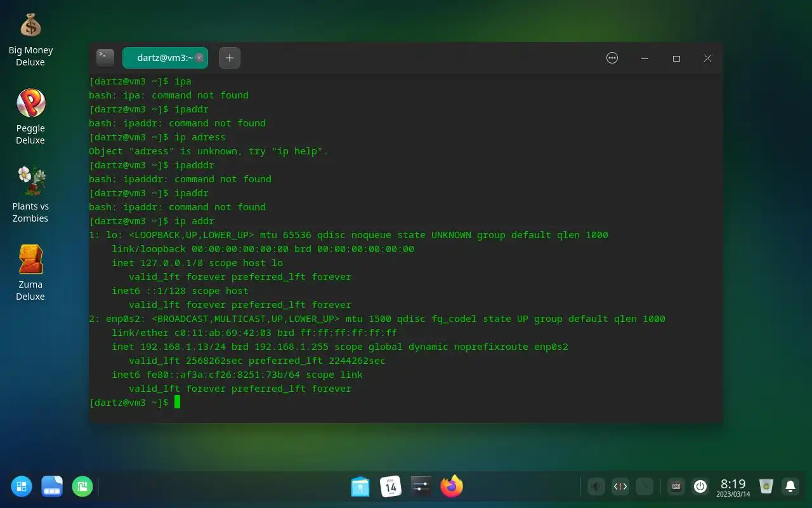The height and width of the screenshot is (508, 812).
Task: Click the '2: enp0s2:' interface line
Action: pyautogui.click(x=377, y=319)
